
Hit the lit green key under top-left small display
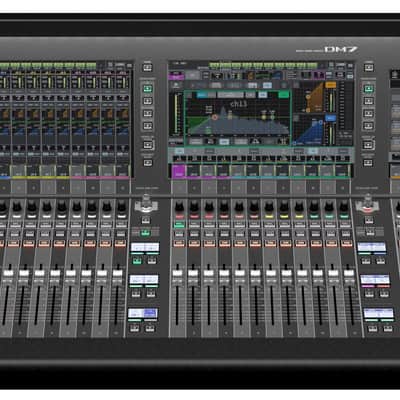click(137, 261)
